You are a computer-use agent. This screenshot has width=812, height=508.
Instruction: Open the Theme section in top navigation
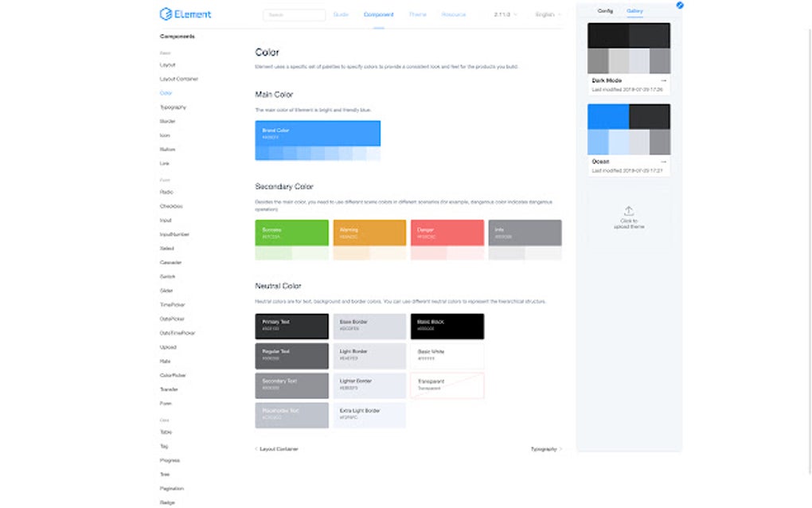[x=418, y=14]
